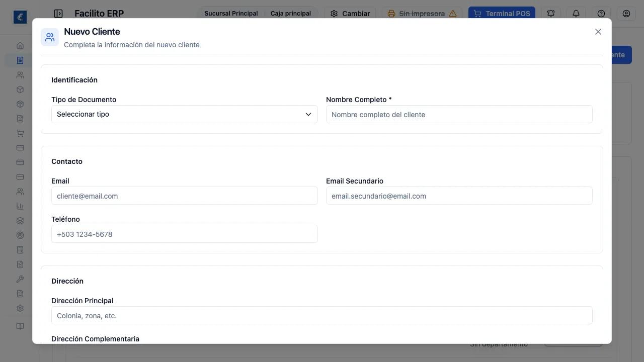This screenshot has width=644, height=362.
Task: Click the Cambiar button in top bar
Action: coord(350,14)
